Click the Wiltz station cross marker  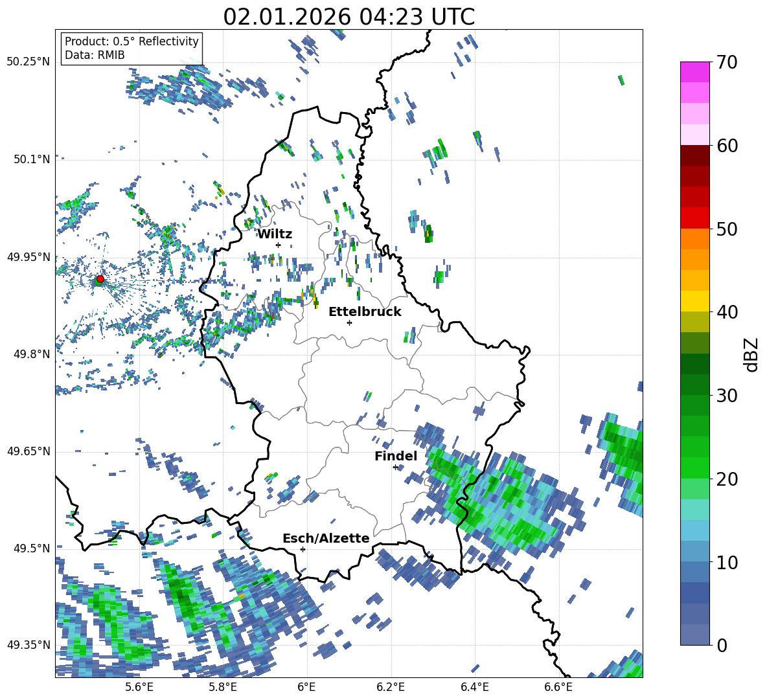(279, 245)
